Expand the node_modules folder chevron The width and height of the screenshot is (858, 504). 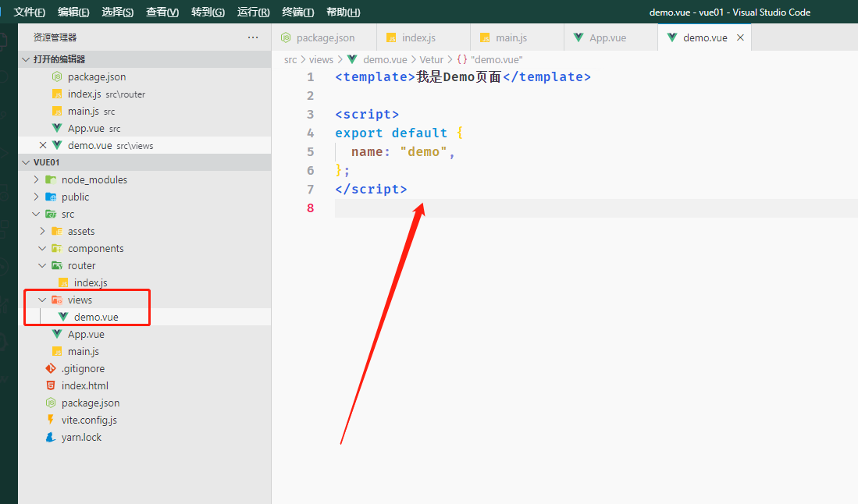click(36, 179)
